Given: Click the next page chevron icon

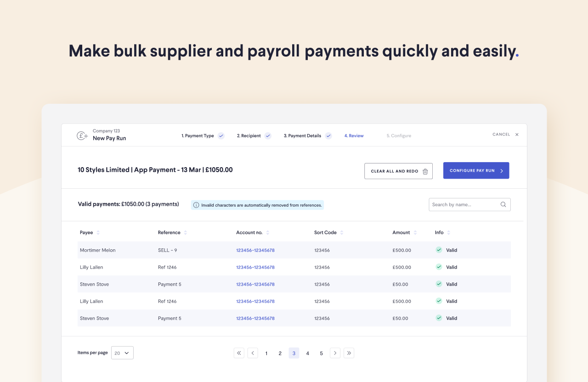Looking at the screenshot, I should pyautogui.click(x=335, y=353).
